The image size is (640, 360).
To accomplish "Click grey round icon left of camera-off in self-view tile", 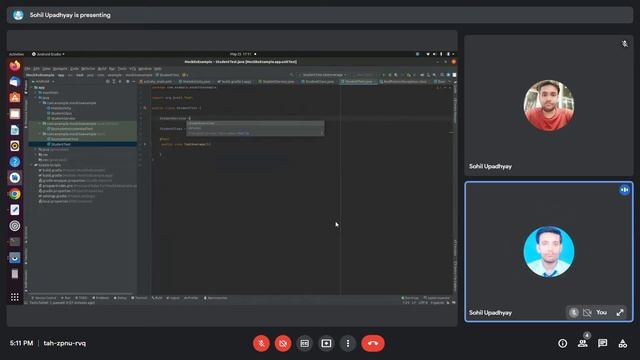I will pyautogui.click(x=574, y=313).
